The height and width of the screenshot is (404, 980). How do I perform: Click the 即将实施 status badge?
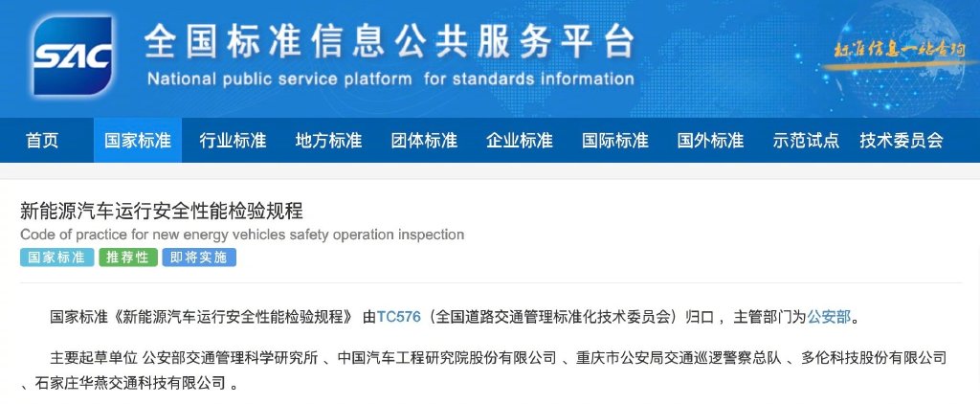199,257
